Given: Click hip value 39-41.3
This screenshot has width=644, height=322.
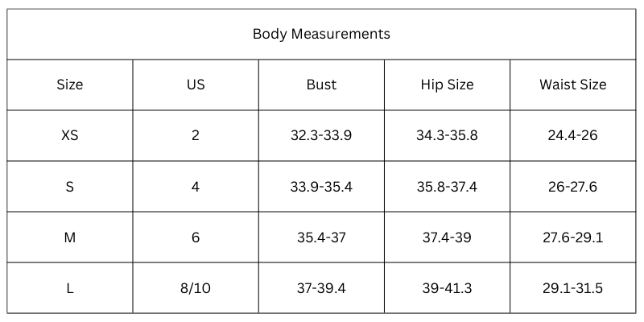Looking at the screenshot, I should pos(447,288).
